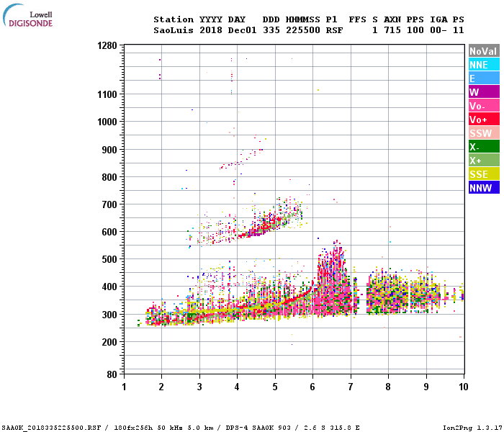The image size is (504, 432).
Task: Click the IGA value 00-
Action: (x=438, y=30)
